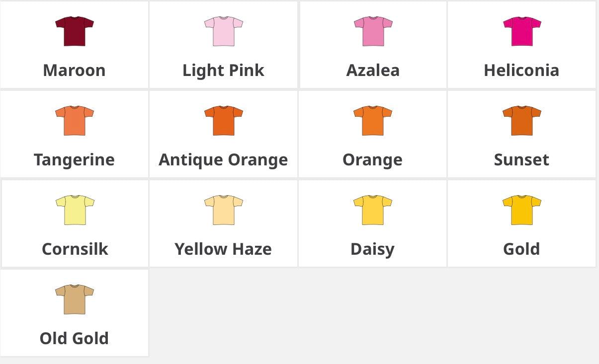Viewport: 599px width, 364px height.
Task: Select the Cornsilk color name
Action: [75, 249]
